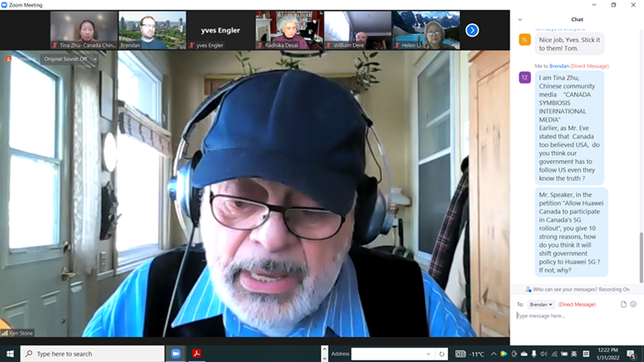The width and height of the screenshot is (644, 362).
Task: Open the recipient dropdown set to Brendan
Action: click(541, 304)
